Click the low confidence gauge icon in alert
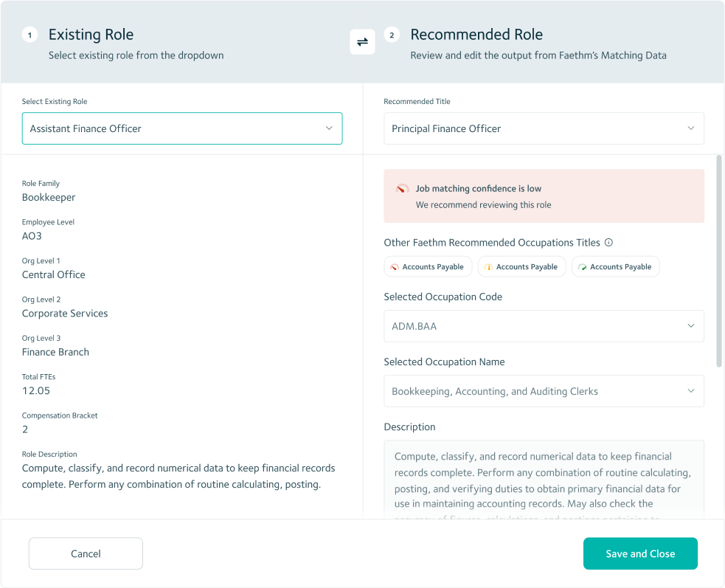Viewport: 725px width, 588px height. [402, 189]
